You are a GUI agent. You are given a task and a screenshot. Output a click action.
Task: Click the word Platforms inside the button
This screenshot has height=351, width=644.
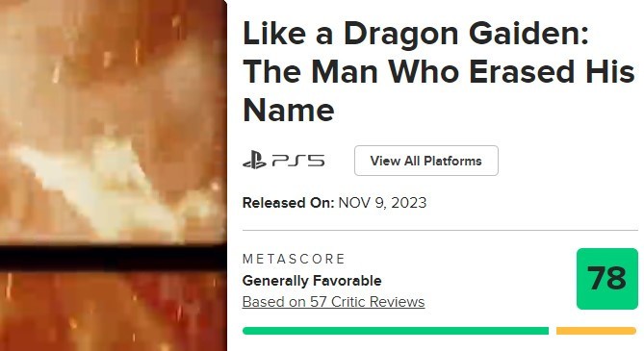coord(452,161)
